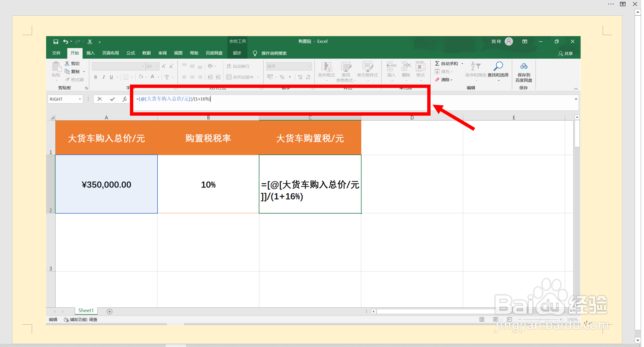This screenshot has height=347, width=644.
Task: Toggle italic formatting
Action: (x=104, y=77)
